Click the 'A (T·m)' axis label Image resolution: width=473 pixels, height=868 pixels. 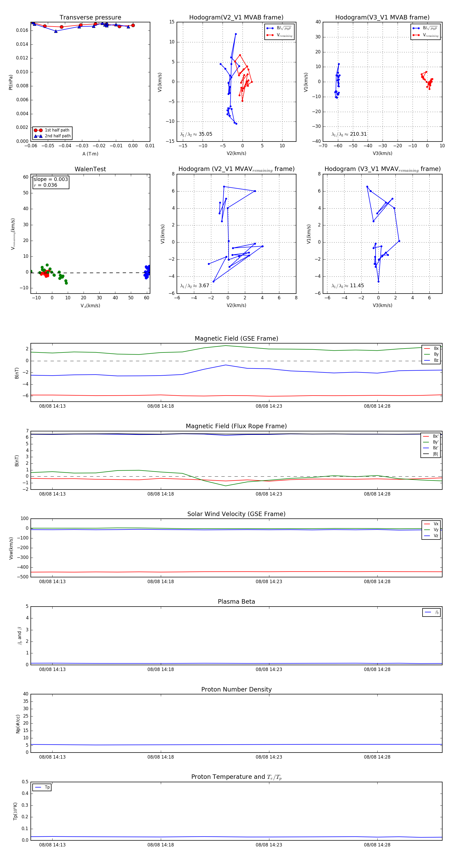90,154
